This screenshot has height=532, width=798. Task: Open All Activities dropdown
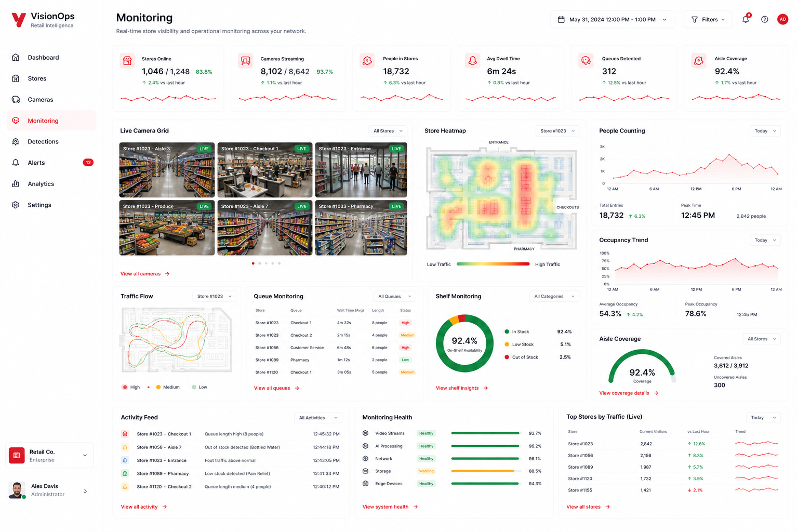pos(318,418)
